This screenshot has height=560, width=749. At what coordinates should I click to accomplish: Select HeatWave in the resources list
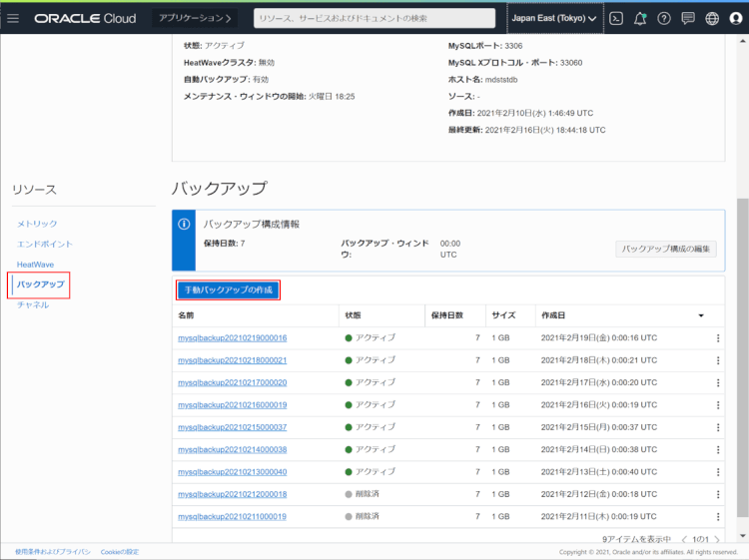point(35,264)
